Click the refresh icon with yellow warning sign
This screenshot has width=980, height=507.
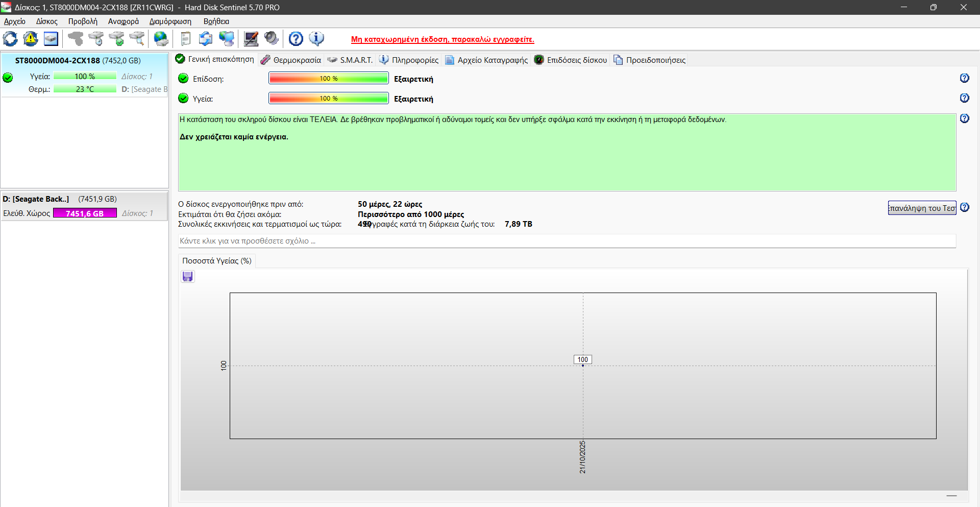pos(31,39)
